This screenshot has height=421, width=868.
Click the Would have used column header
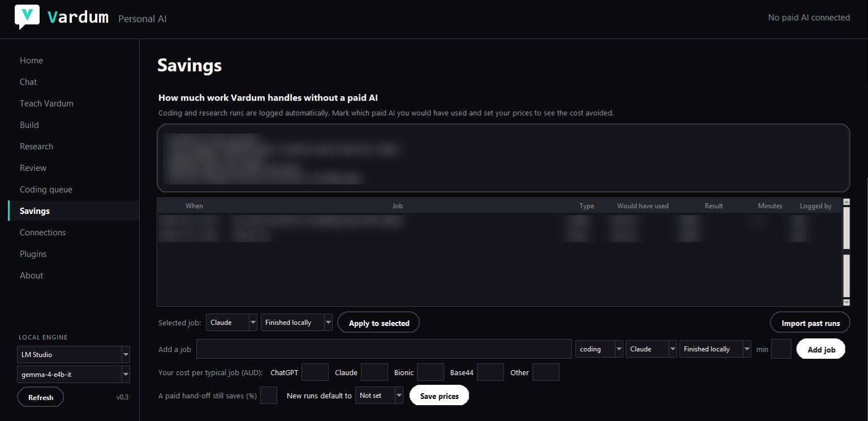643,206
